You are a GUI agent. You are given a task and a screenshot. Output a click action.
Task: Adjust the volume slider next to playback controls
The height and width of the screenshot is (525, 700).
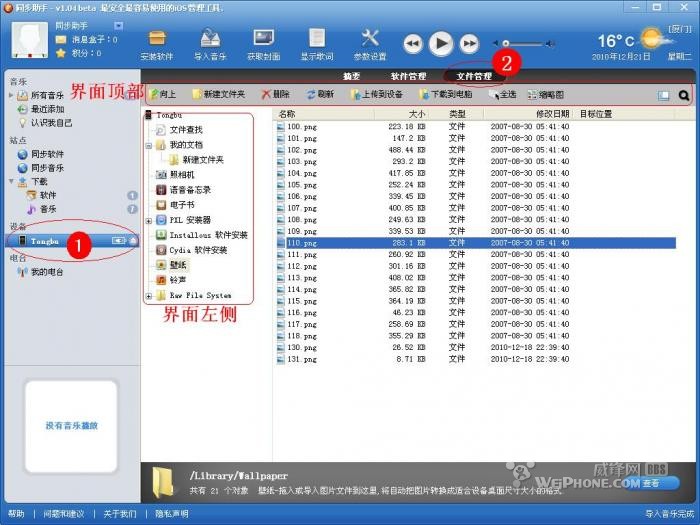(508, 44)
